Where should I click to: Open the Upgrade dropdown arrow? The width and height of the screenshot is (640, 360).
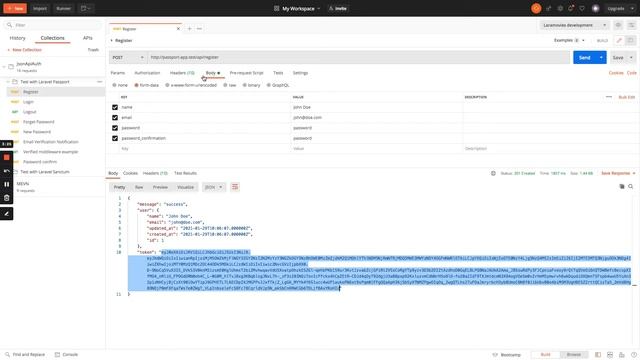click(x=632, y=9)
